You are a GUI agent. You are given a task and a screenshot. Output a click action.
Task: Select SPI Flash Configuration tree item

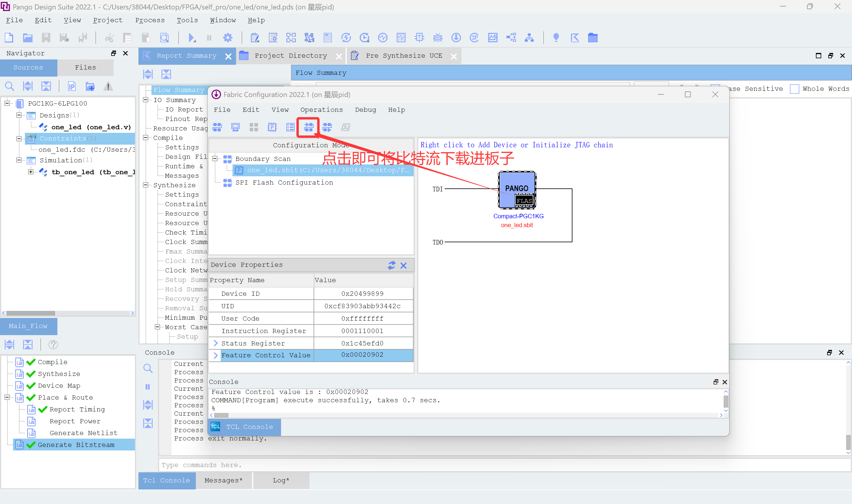coord(284,183)
